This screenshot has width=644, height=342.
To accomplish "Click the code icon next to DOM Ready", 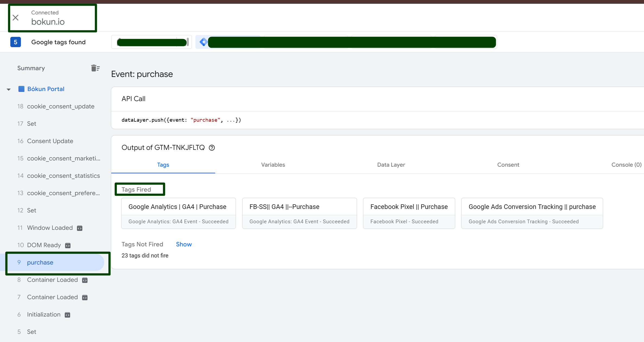I will coord(68,246).
